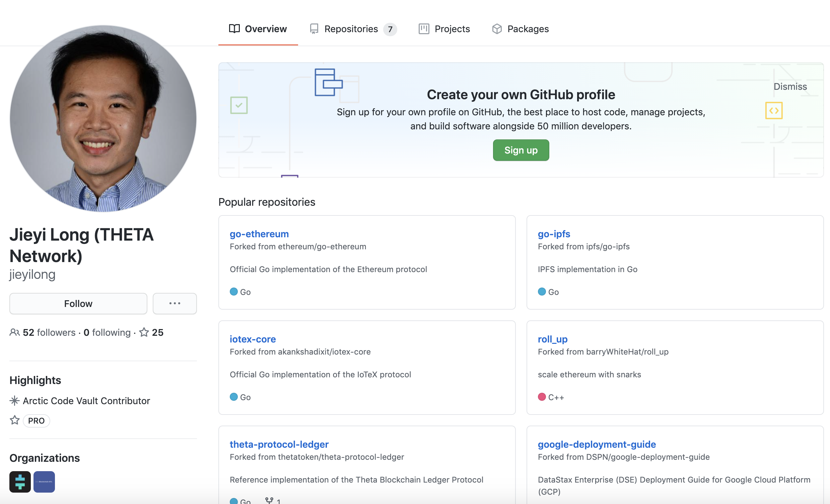The image size is (830, 504).
Task: Open the go-ethereum repository link
Action: pos(259,234)
